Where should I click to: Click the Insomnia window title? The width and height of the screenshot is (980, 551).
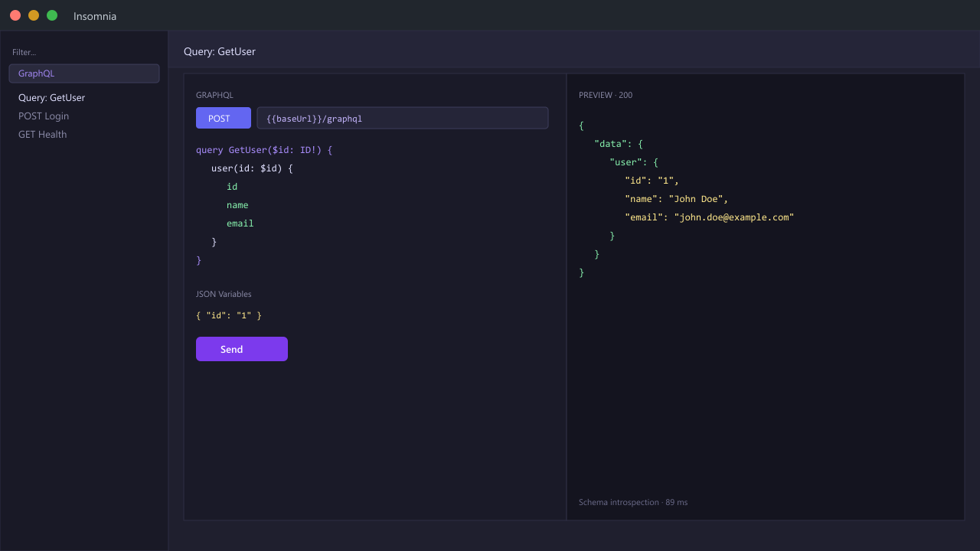pyautogui.click(x=95, y=16)
